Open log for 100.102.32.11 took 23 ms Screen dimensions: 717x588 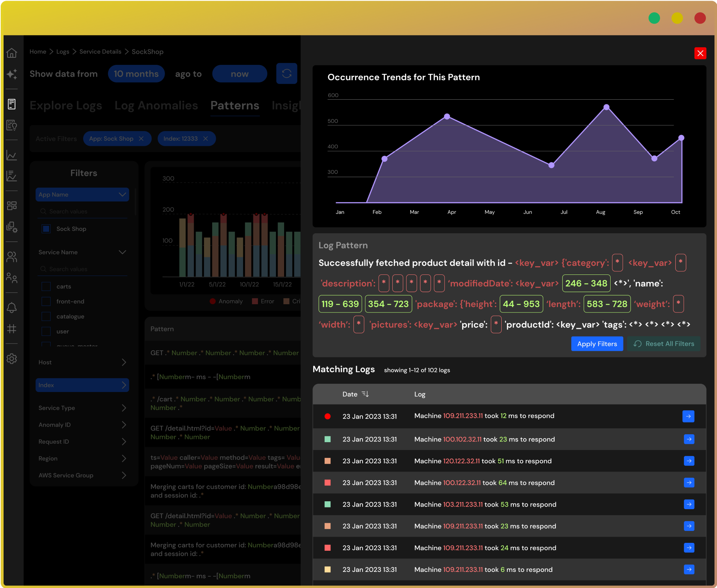tap(689, 439)
